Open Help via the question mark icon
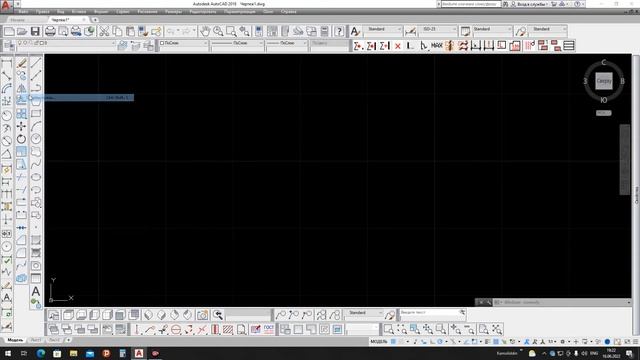Image resolution: width=640 pixels, height=360 pixels. (339, 31)
